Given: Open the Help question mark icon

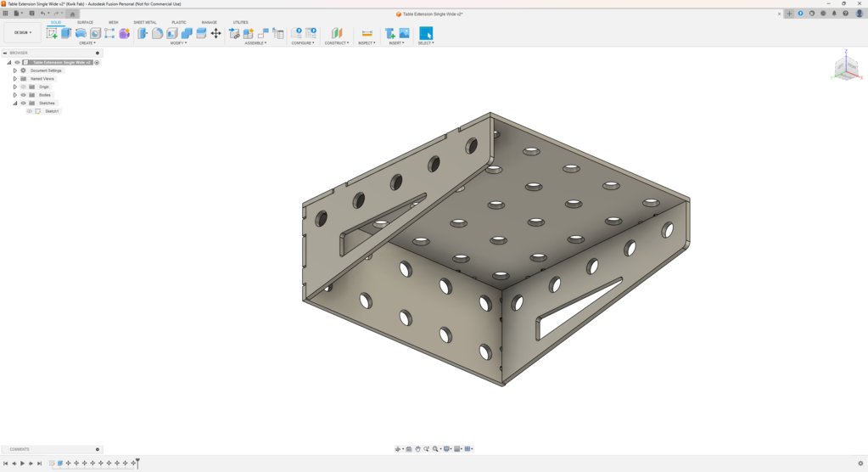Looking at the screenshot, I should [845, 14].
